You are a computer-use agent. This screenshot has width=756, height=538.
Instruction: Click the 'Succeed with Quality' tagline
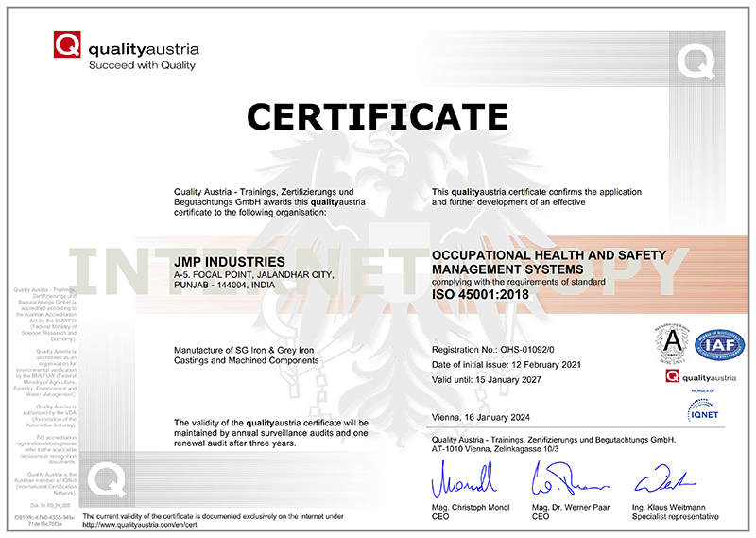tap(143, 65)
